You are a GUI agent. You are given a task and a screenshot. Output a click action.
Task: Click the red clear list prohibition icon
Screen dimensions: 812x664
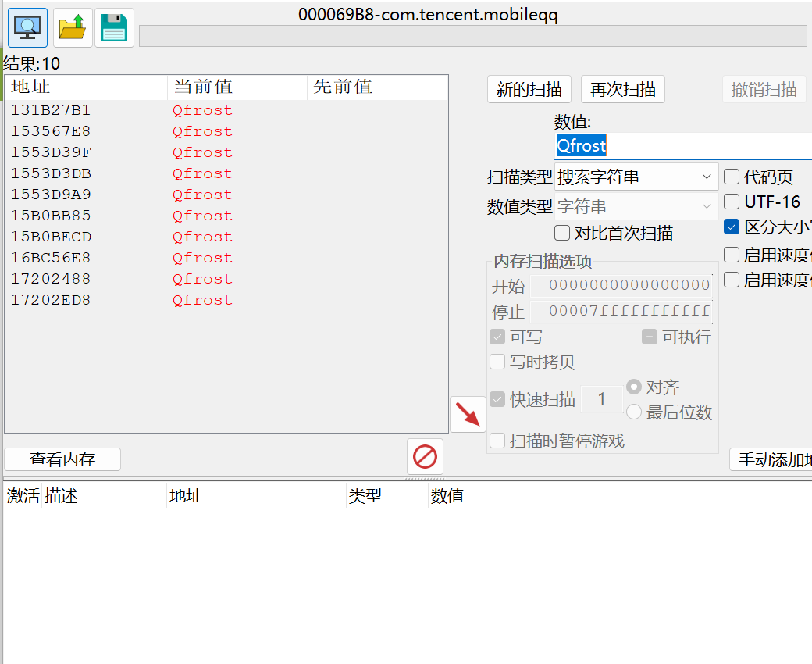click(425, 456)
